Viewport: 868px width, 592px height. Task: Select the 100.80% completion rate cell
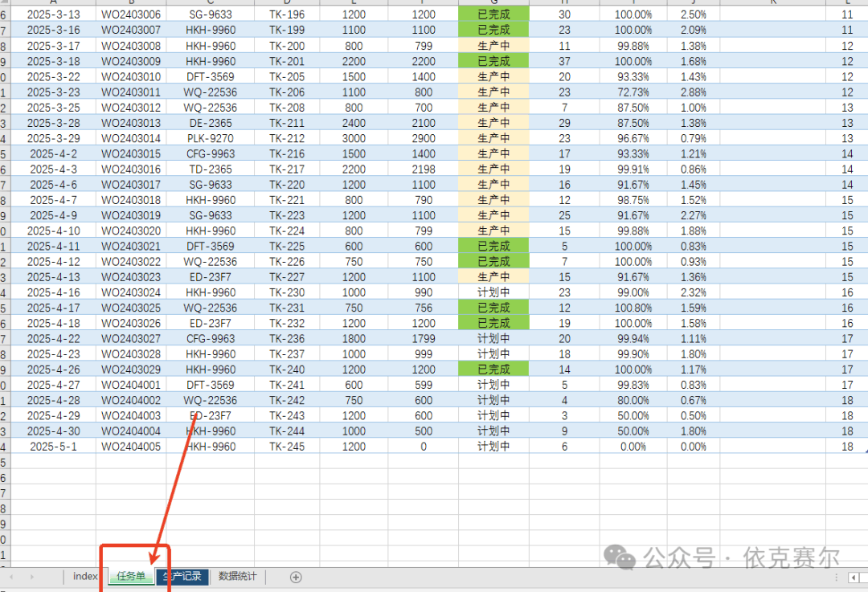[633, 308]
